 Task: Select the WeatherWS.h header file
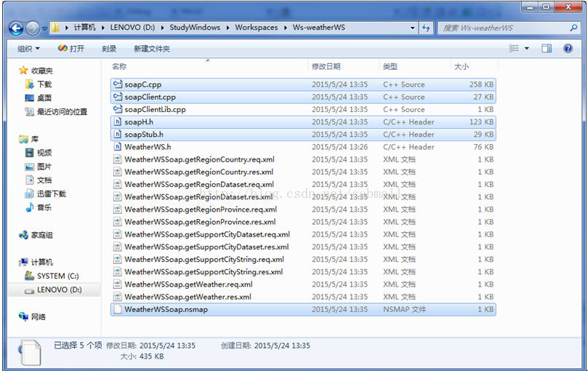pos(147,147)
